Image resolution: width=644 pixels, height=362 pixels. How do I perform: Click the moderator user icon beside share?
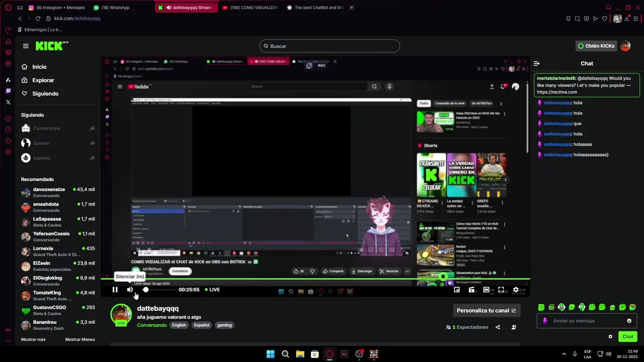pos(514,327)
